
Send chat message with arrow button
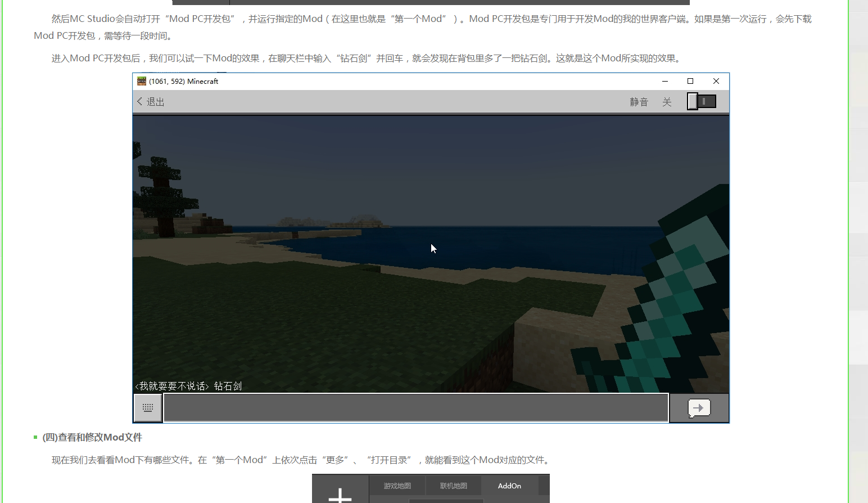point(699,408)
